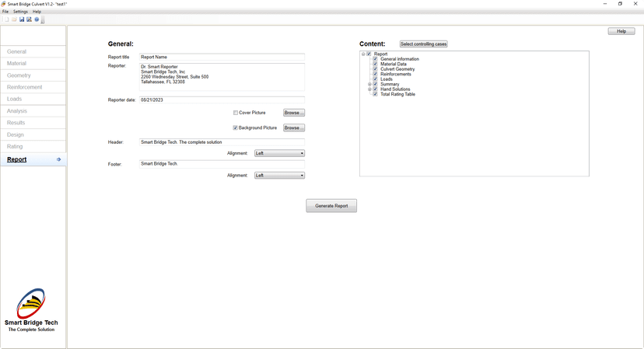Click Select controlling cases button
Image resolution: width=644 pixels, height=349 pixels.
click(423, 44)
